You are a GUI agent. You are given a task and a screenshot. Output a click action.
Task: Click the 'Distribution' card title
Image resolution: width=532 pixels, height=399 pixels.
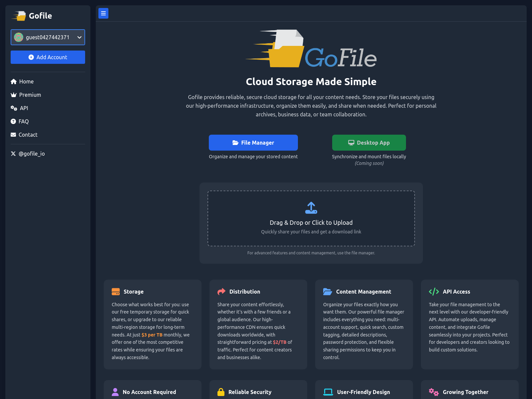[245, 292]
